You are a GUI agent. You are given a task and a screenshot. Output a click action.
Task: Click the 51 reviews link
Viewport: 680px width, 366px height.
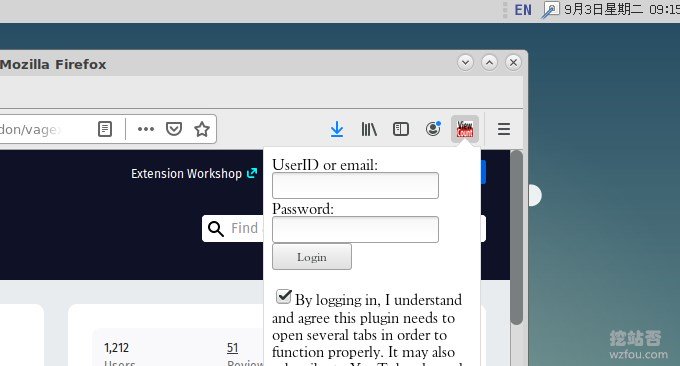[x=232, y=348]
